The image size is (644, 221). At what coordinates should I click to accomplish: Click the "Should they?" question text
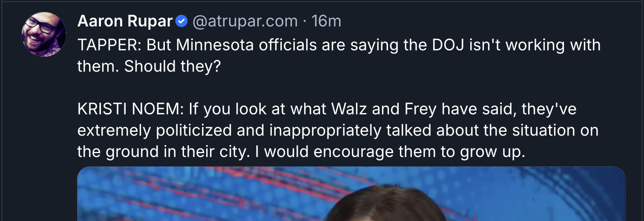172,67
